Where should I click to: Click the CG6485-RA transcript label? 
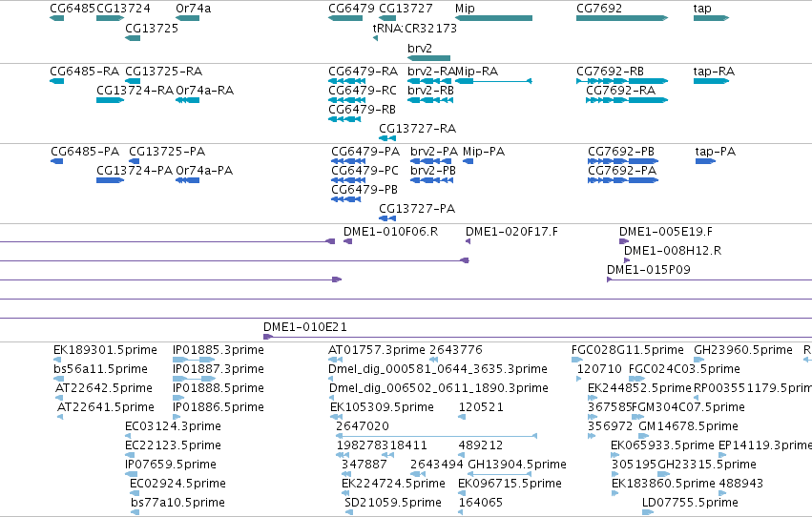(84, 72)
